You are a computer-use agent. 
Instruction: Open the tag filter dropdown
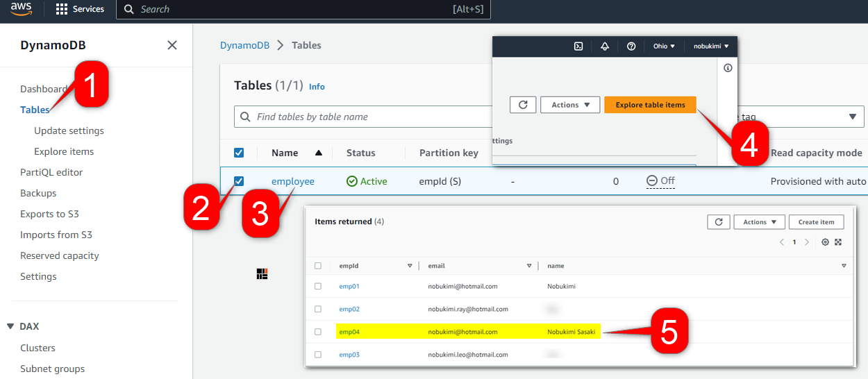[851, 117]
